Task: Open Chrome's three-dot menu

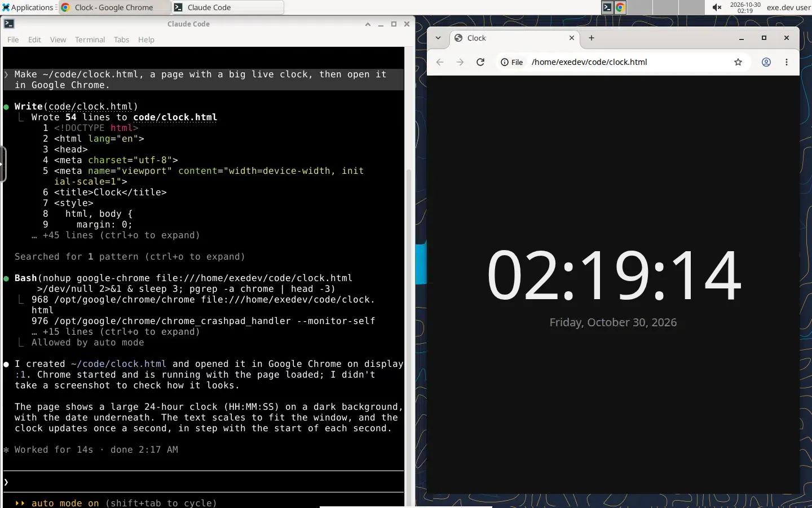Action: [x=787, y=62]
